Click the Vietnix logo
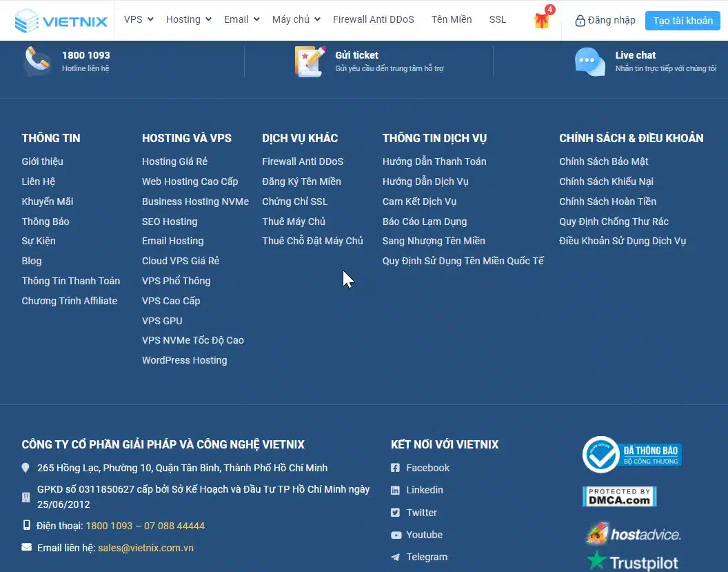The height and width of the screenshot is (572, 728). point(61,21)
